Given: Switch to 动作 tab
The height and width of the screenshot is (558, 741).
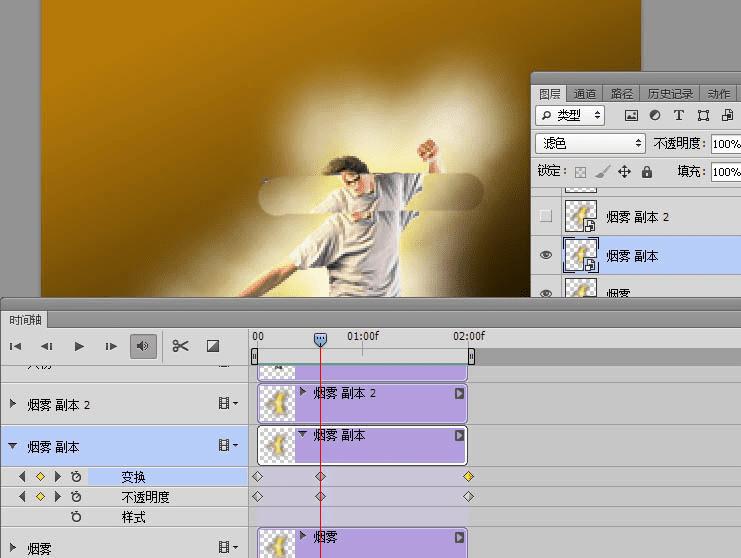Looking at the screenshot, I should click(719, 94).
